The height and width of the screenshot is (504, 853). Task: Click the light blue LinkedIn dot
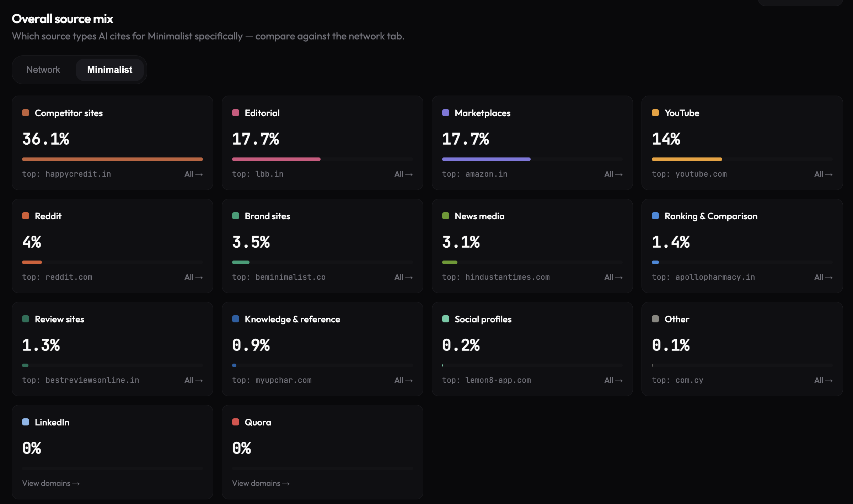(x=26, y=422)
